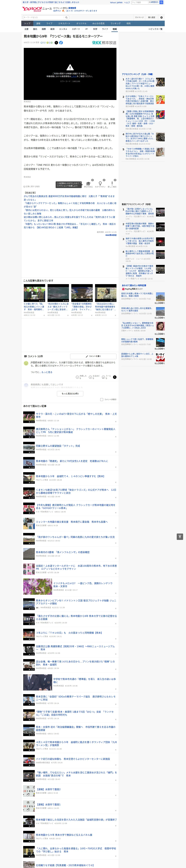Click the magnifier button beside the keyword field
186x868 pixels.
tap(66, 18)
